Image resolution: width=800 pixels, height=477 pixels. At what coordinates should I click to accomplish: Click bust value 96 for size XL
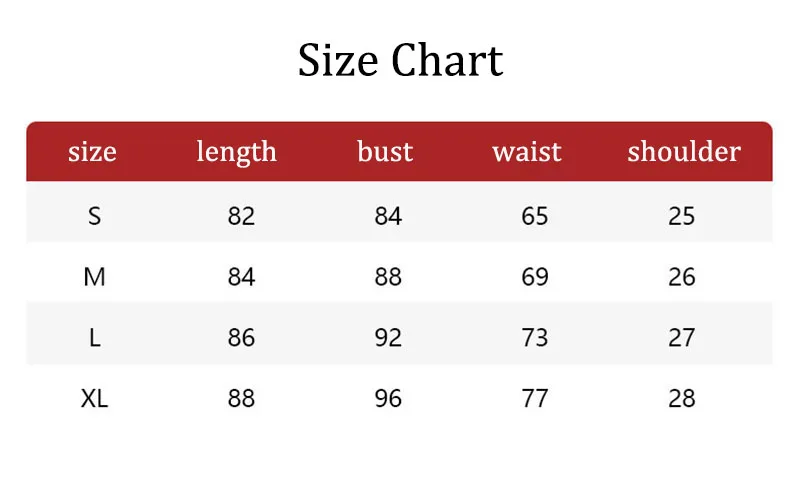coord(388,399)
